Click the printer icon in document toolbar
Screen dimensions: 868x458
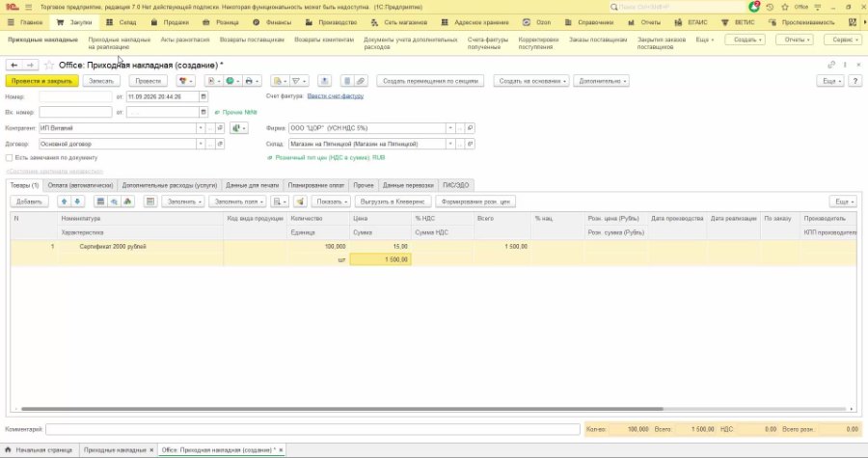click(x=252, y=81)
